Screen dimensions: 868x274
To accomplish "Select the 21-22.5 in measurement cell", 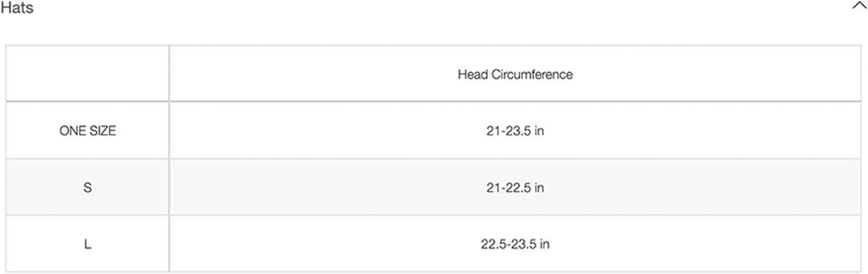I will point(515,188).
